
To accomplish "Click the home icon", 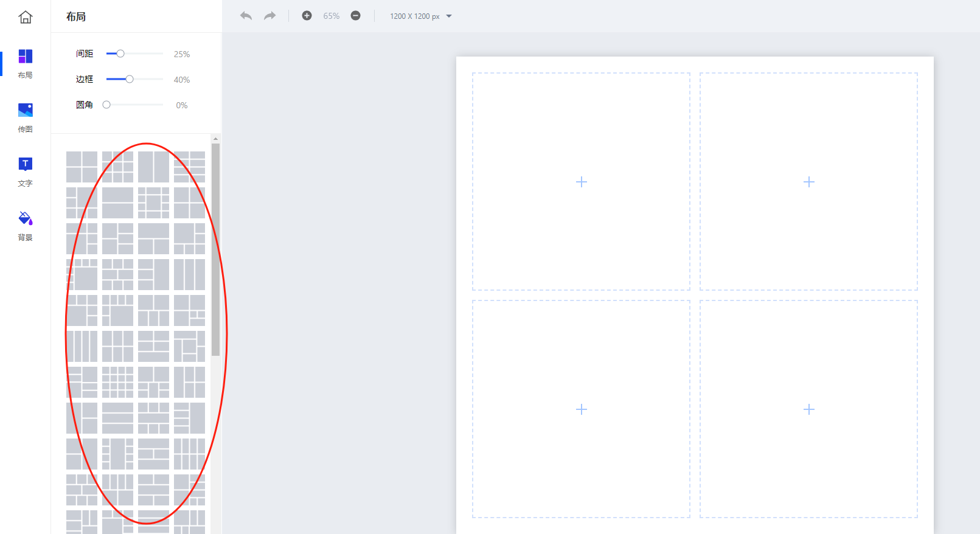I will click(x=25, y=17).
